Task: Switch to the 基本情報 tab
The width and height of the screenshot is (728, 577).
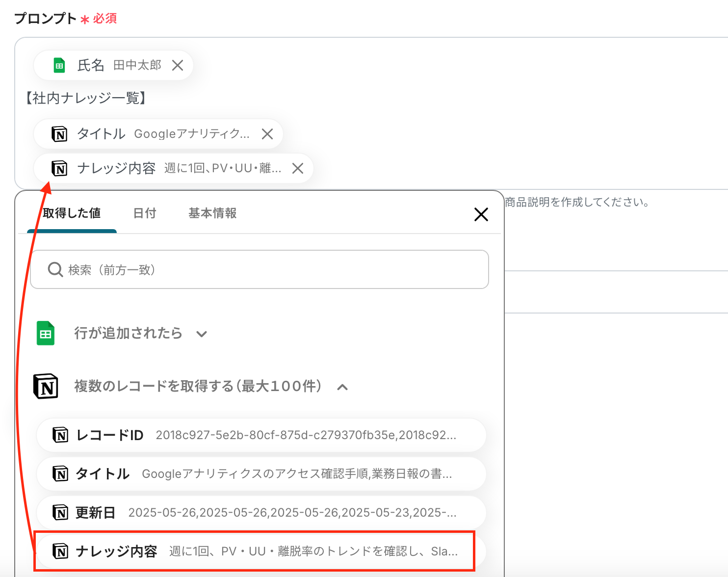Action: [x=212, y=213]
